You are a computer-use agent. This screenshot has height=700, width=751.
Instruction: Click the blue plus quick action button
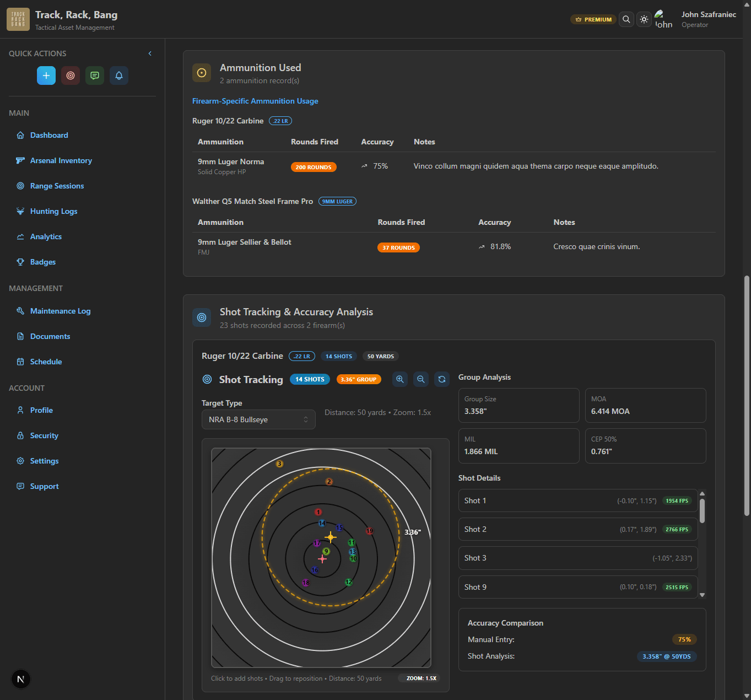pyautogui.click(x=46, y=76)
